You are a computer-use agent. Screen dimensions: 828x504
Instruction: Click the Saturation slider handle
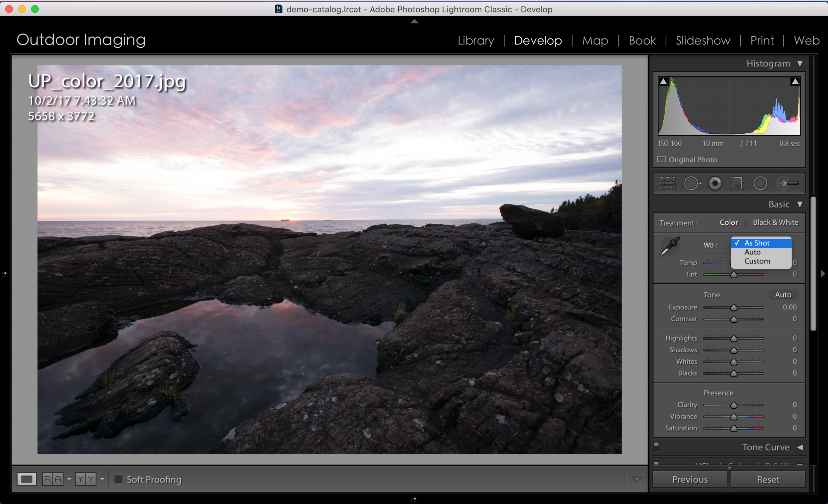tap(734, 429)
